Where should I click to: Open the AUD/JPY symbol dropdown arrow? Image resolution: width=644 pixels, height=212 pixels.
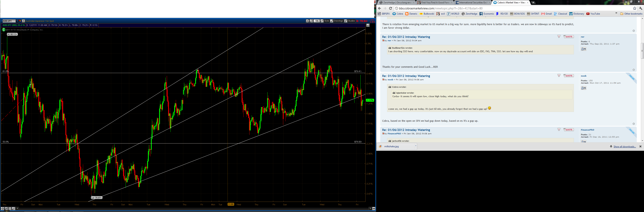pyautogui.click(x=17, y=21)
